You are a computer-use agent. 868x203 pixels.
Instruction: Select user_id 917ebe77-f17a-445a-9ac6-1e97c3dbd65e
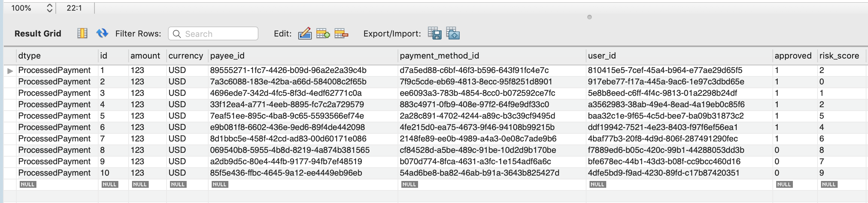point(666,82)
